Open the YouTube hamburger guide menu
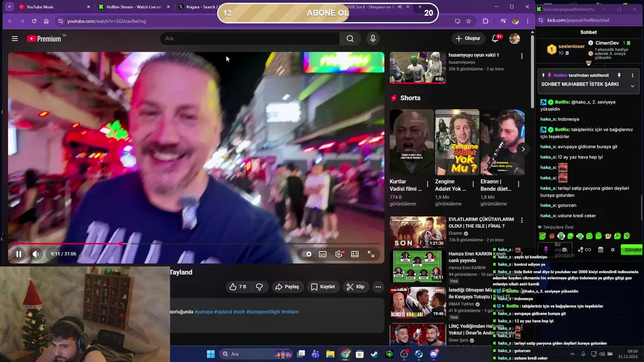The width and height of the screenshot is (644, 362). [15, 39]
